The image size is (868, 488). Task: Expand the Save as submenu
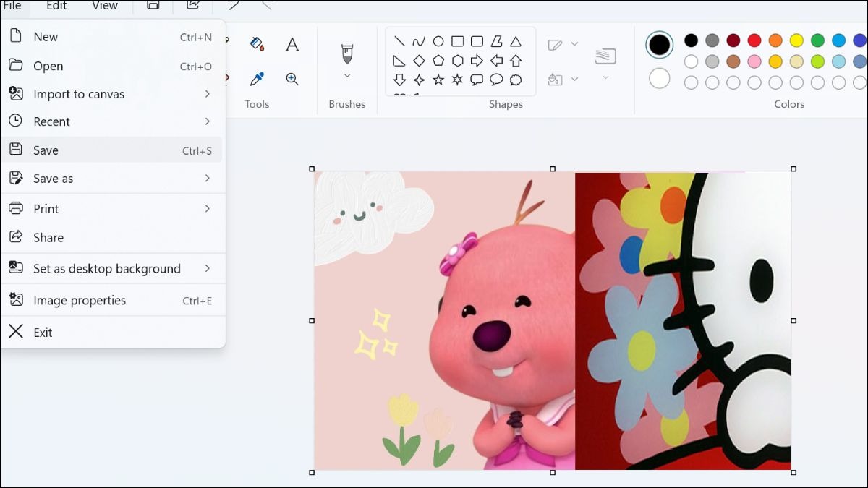[207, 179]
